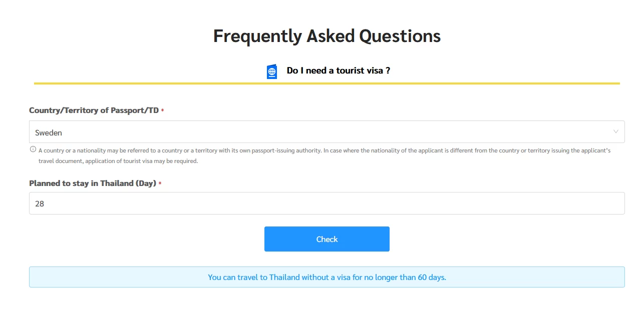Click the "Planned to stay in Thailand (Day)" label
Image resolution: width=644 pixels, height=317 pixels.
click(x=93, y=183)
